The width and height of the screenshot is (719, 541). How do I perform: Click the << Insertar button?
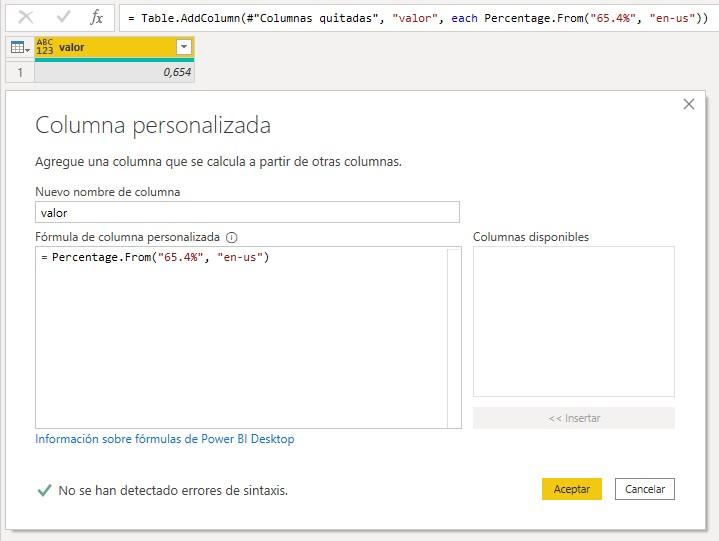click(574, 418)
